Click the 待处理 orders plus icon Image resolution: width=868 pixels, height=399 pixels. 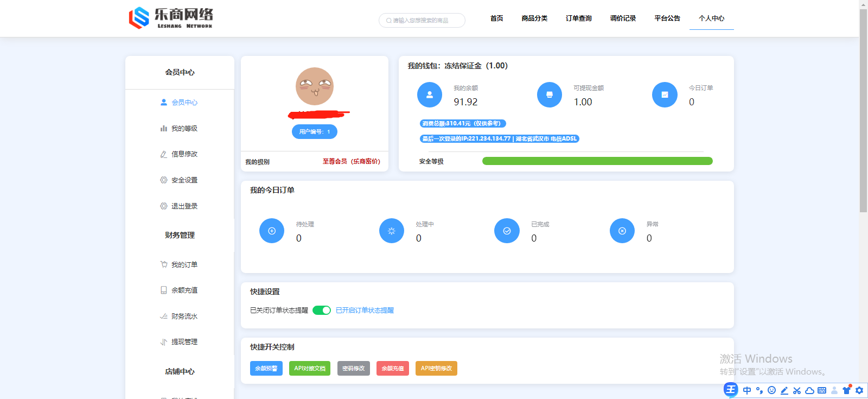272,231
